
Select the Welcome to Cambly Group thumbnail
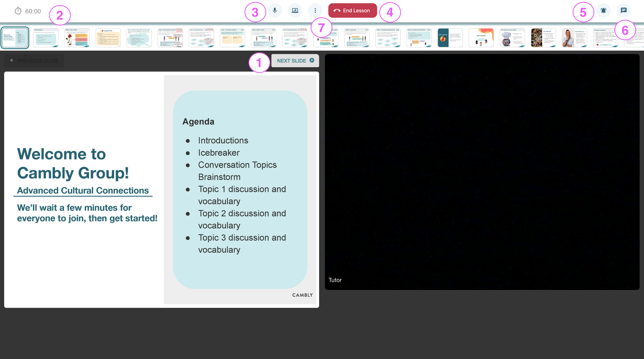click(15, 38)
